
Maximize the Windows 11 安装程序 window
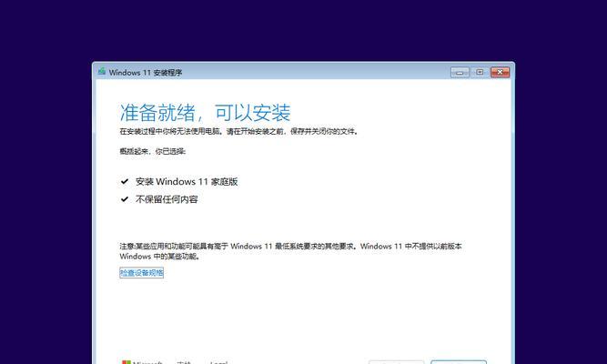coord(480,72)
